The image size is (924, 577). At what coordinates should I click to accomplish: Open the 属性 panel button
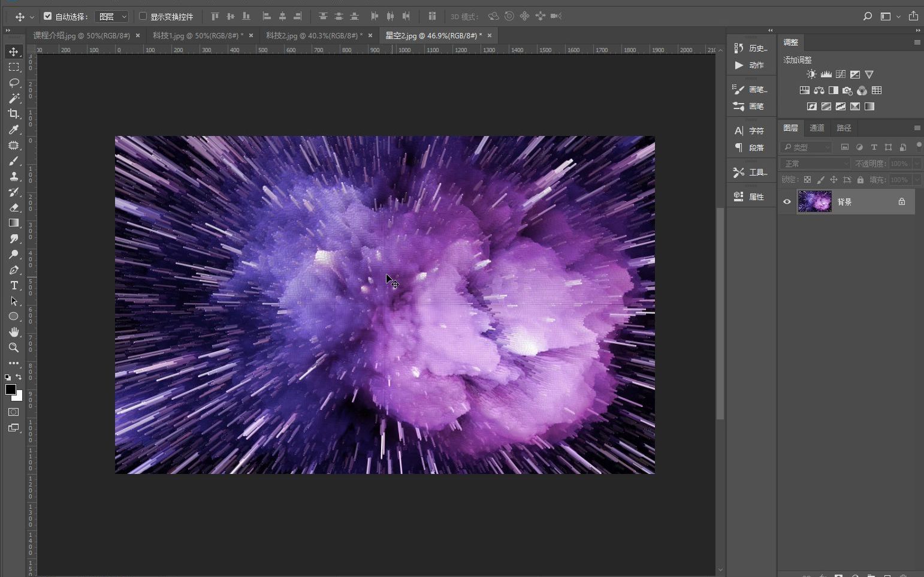click(x=751, y=197)
